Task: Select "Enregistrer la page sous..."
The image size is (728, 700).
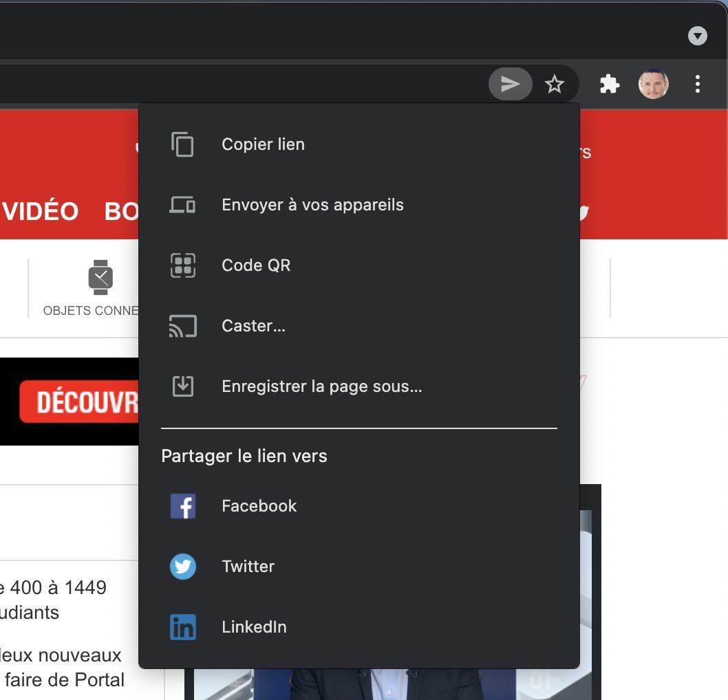Action: pos(321,386)
